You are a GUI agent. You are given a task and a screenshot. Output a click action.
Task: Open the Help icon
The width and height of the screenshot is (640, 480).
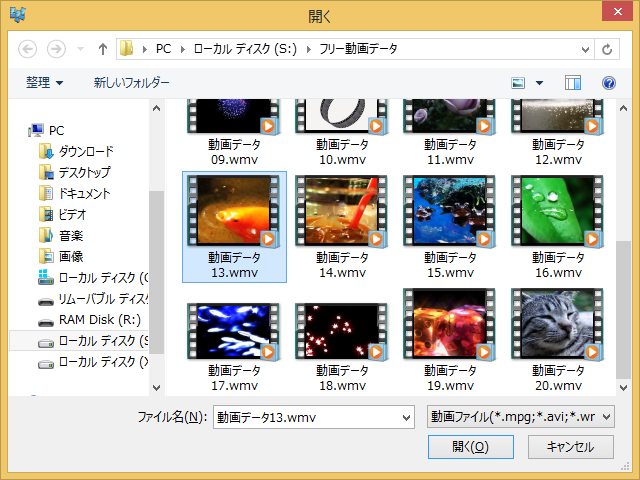609,83
